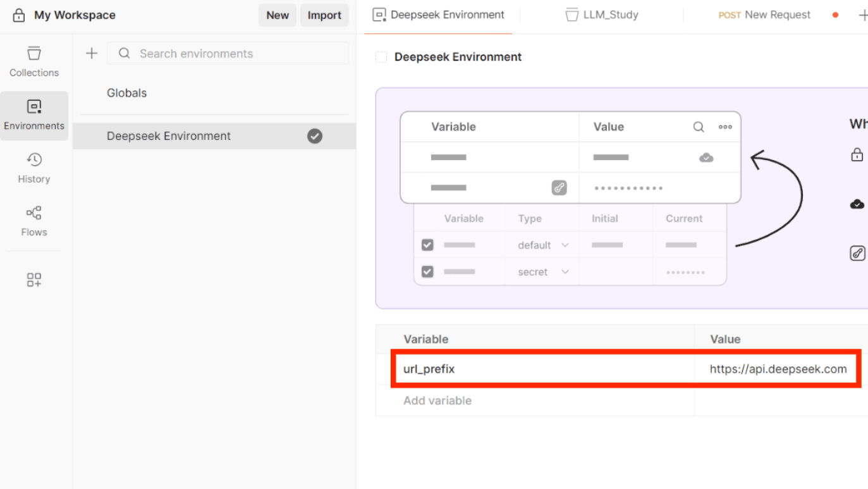Screen dimensions: 868x489
Task: Switch to the LLM_Study tab
Action: coord(602,15)
